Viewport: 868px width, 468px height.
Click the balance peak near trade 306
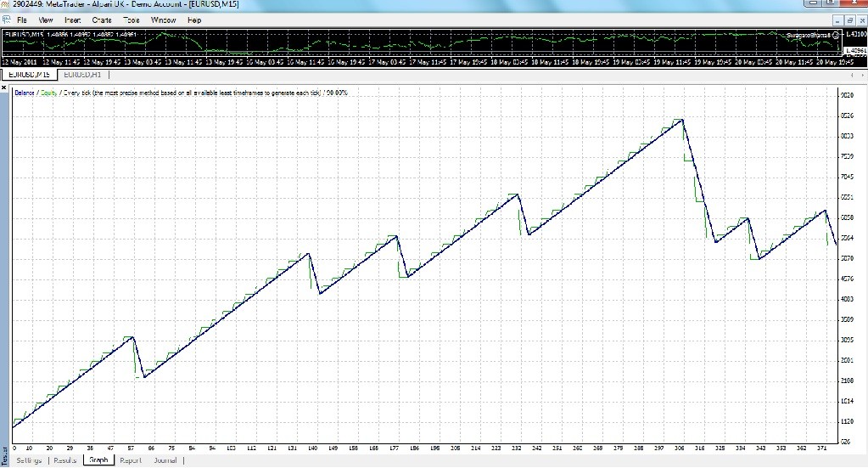point(682,120)
